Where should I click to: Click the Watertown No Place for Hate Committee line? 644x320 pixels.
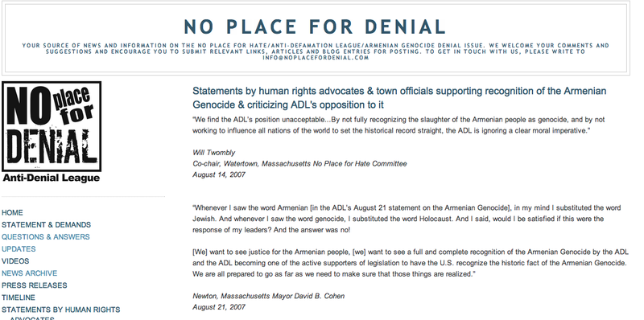pos(299,164)
